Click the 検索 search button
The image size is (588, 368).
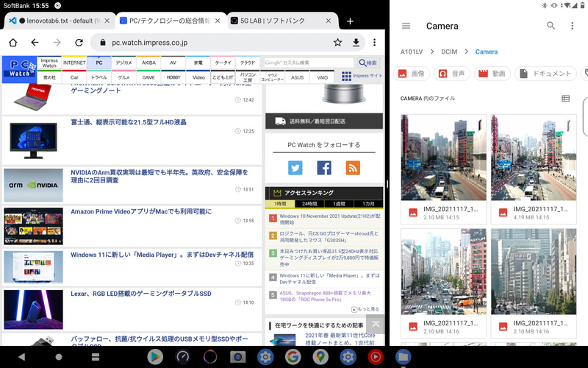point(368,63)
